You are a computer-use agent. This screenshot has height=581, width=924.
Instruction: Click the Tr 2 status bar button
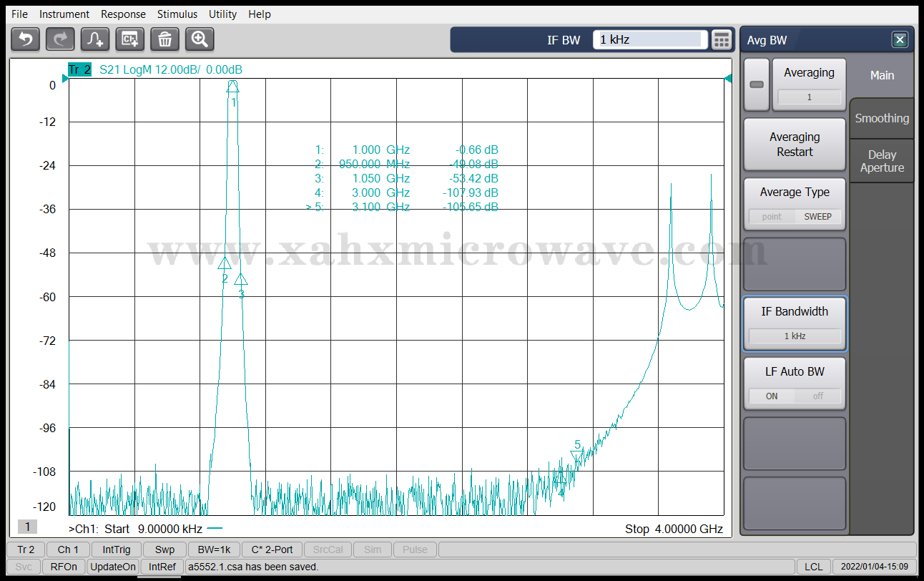pyautogui.click(x=26, y=550)
